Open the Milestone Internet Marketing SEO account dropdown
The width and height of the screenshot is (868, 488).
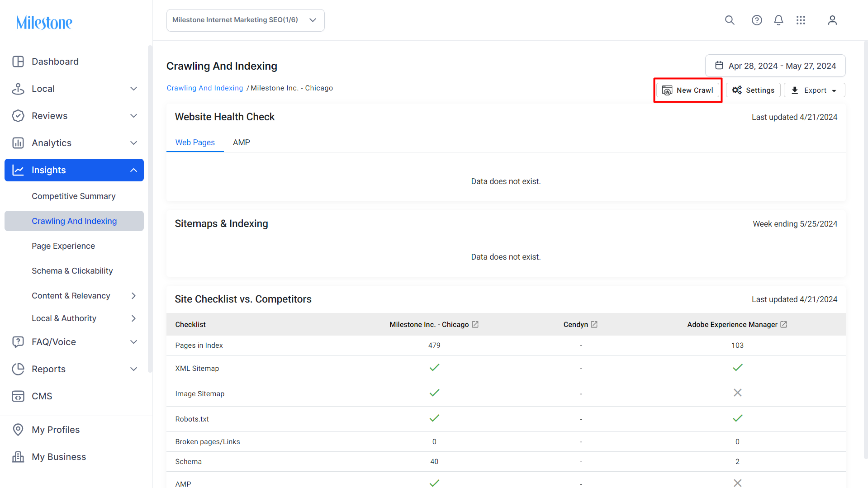[246, 20]
